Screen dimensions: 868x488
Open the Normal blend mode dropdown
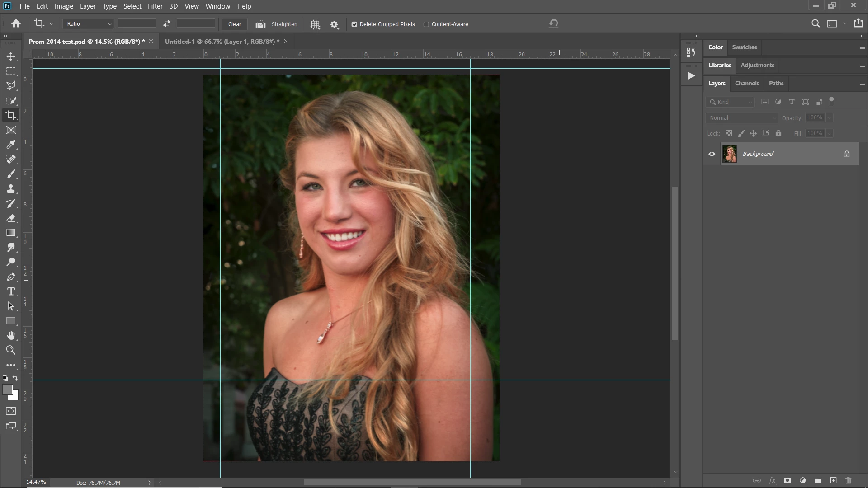coord(742,118)
